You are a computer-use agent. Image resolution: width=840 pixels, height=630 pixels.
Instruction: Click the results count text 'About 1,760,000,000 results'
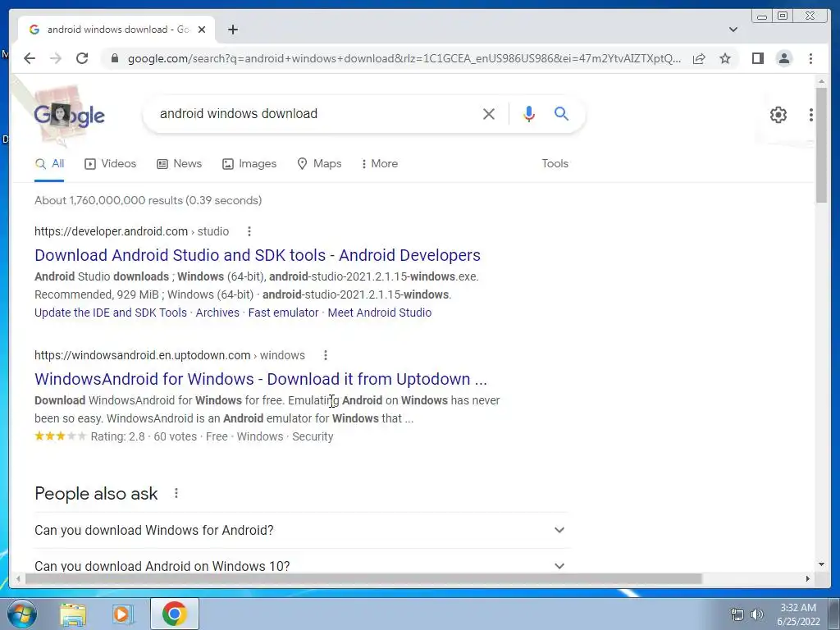click(109, 200)
